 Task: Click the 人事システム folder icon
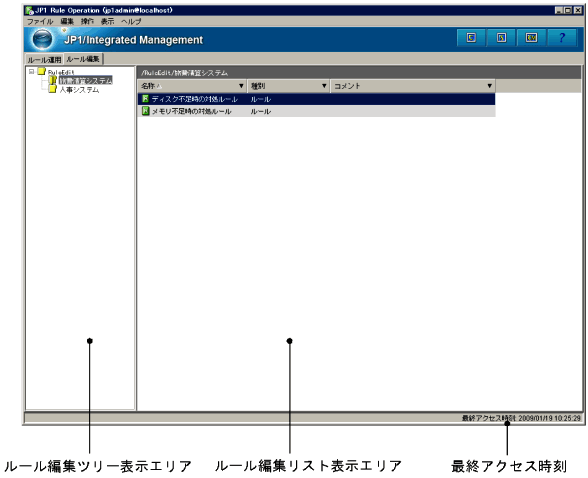pos(52,89)
